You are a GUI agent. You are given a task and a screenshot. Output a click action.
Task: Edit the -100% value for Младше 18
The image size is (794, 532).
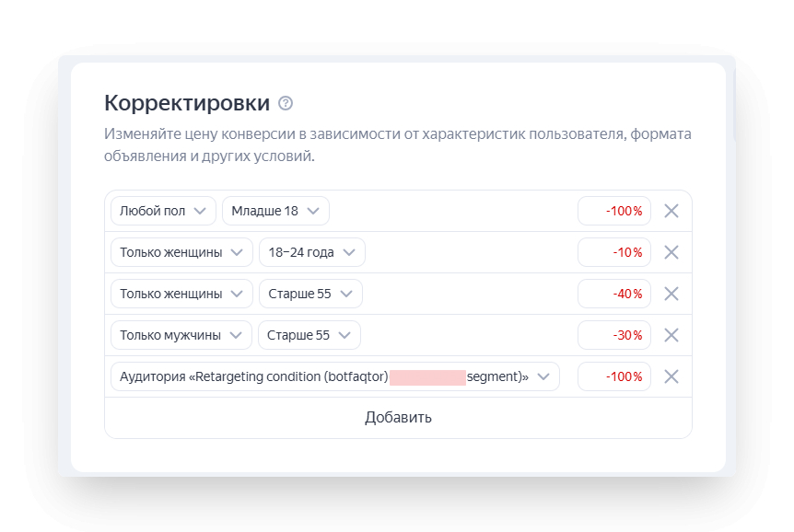coord(614,211)
